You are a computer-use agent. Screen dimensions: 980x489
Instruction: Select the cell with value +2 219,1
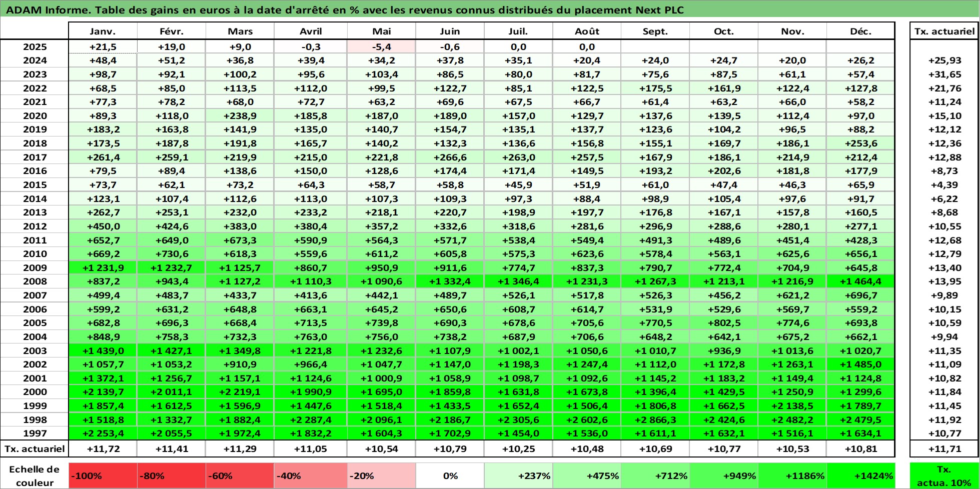pyautogui.click(x=240, y=392)
